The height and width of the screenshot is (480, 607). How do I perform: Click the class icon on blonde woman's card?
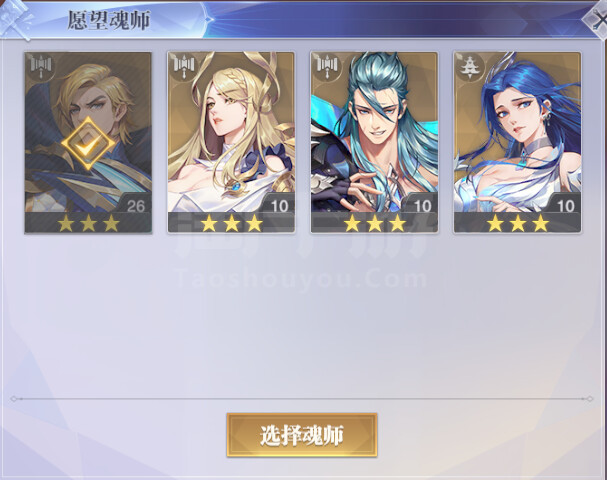(x=184, y=67)
